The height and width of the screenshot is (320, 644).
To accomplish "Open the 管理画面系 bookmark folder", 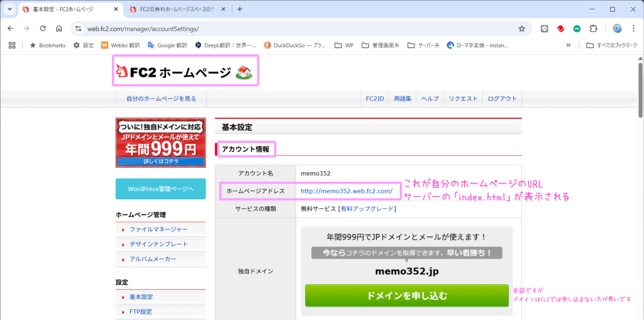I will point(380,45).
